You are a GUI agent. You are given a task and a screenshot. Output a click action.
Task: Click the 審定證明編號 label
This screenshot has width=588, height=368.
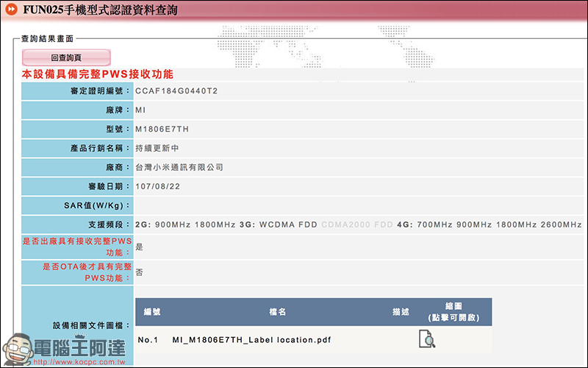click(x=100, y=91)
